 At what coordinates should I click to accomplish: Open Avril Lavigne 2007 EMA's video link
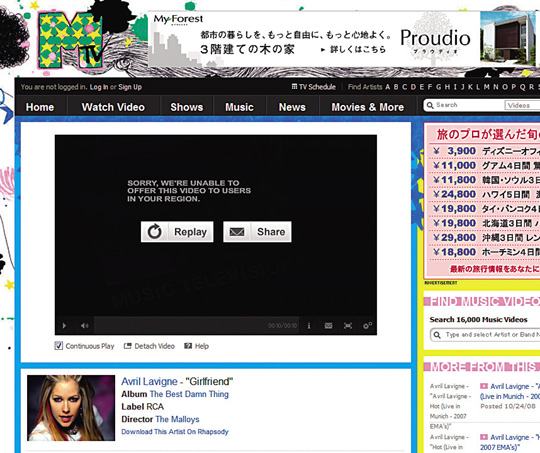(x=510, y=442)
